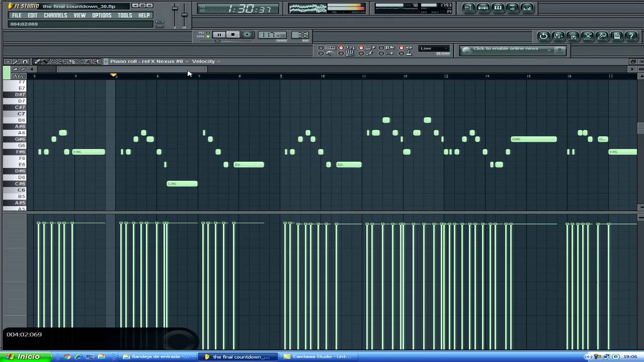Toggle the metronome option

pyautogui.click(x=327, y=53)
